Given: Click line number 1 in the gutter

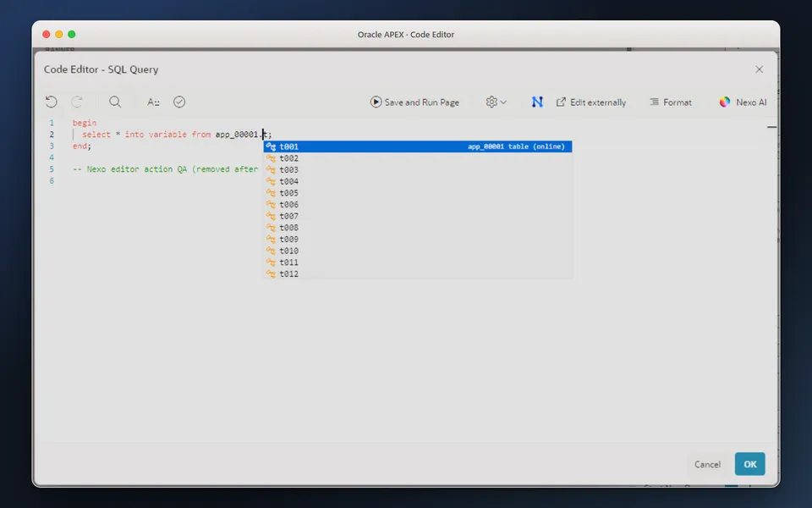Looking at the screenshot, I should [52, 123].
